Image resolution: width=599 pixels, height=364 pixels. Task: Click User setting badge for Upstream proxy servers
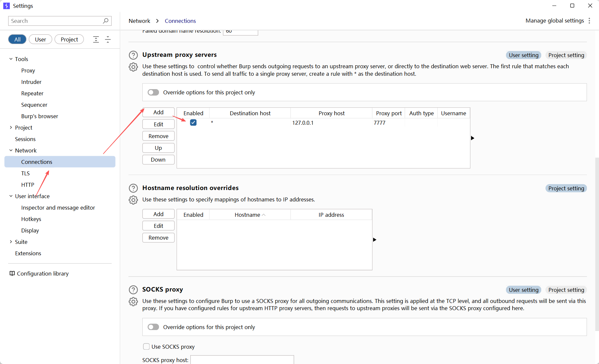click(x=524, y=55)
